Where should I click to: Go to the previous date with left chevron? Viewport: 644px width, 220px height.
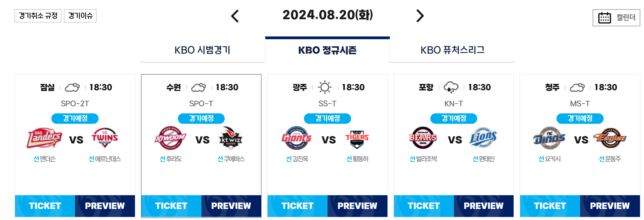[x=235, y=16]
